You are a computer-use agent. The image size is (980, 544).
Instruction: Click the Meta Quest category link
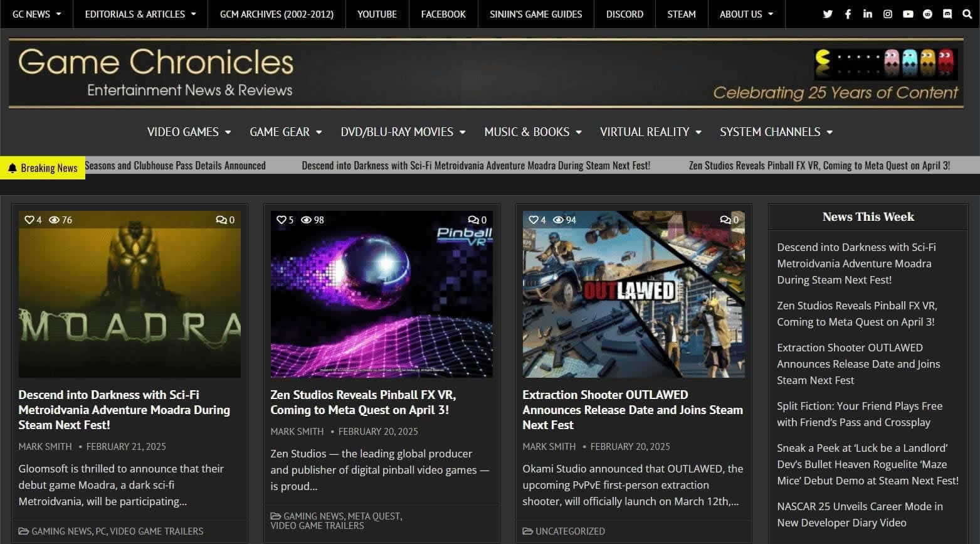click(374, 516)
